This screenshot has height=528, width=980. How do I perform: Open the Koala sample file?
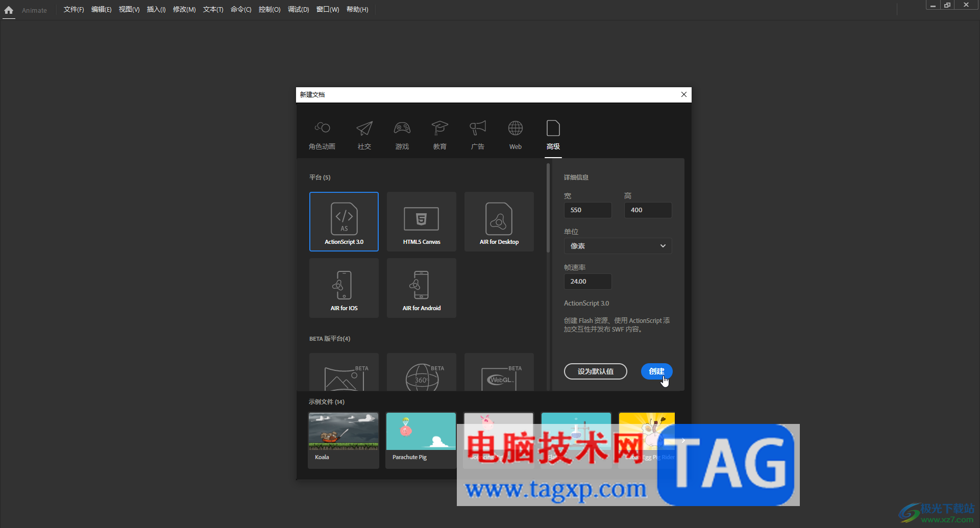[344, 440]
